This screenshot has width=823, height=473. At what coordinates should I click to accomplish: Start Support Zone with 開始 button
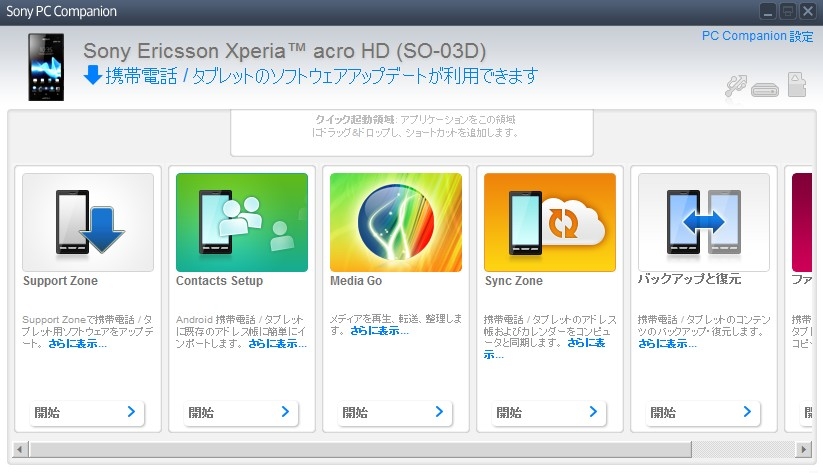pyautogui.click(x=87, y=413)
